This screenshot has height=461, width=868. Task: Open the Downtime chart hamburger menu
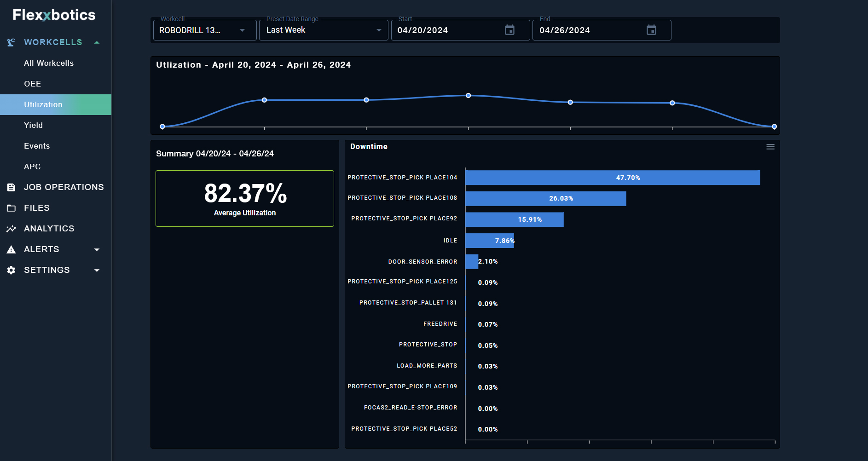point(770,147)
